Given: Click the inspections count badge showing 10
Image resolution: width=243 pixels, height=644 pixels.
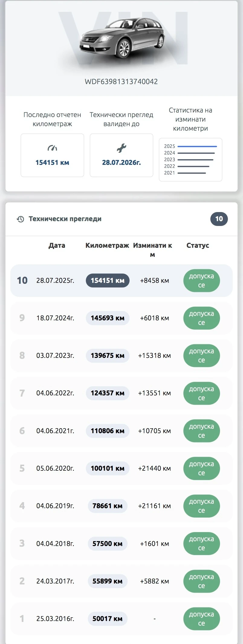Looking at the screenshot, I should pyautogui.click(x=219, y=219).
